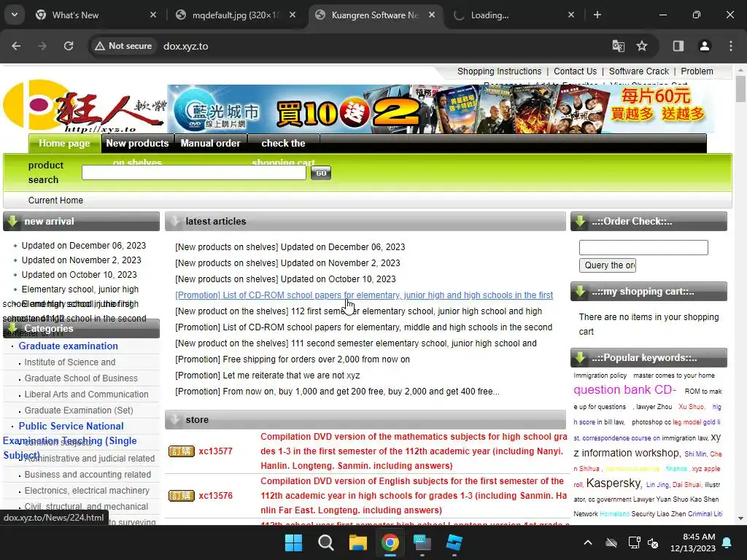Click the Kuangren site logo
747x560 pixels.
pos(84,106)
